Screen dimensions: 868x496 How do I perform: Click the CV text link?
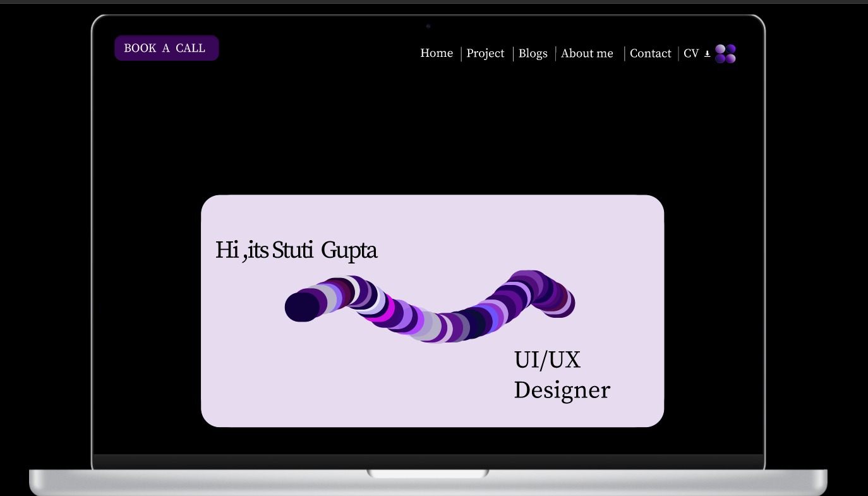(691, 54)
